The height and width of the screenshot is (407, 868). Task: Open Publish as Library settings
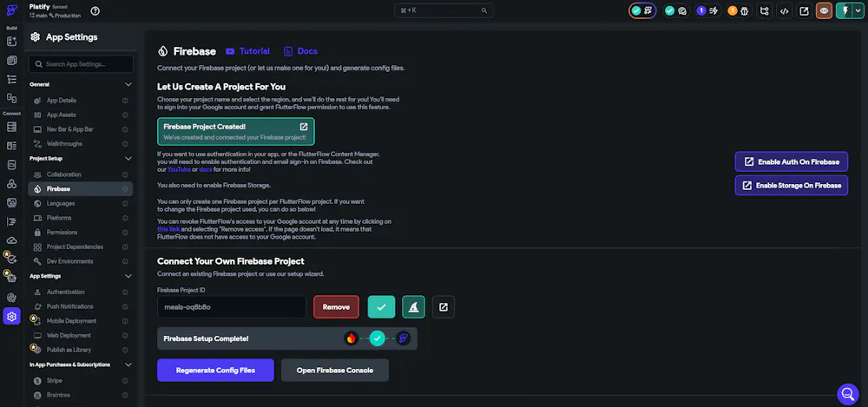click(x=80, y=350)
